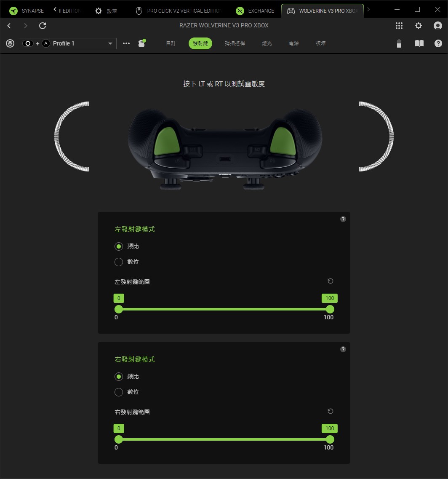
Task: Select the 發射鍵 triggers tab
Action: tap(200, 43)
